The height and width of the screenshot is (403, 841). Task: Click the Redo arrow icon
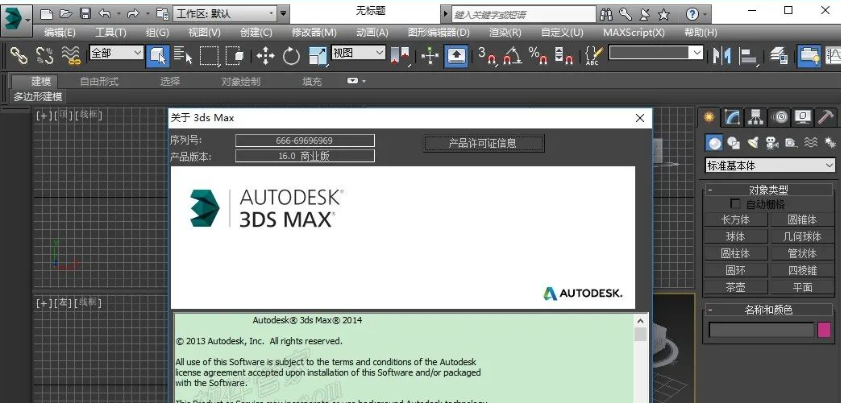point(132,13)
